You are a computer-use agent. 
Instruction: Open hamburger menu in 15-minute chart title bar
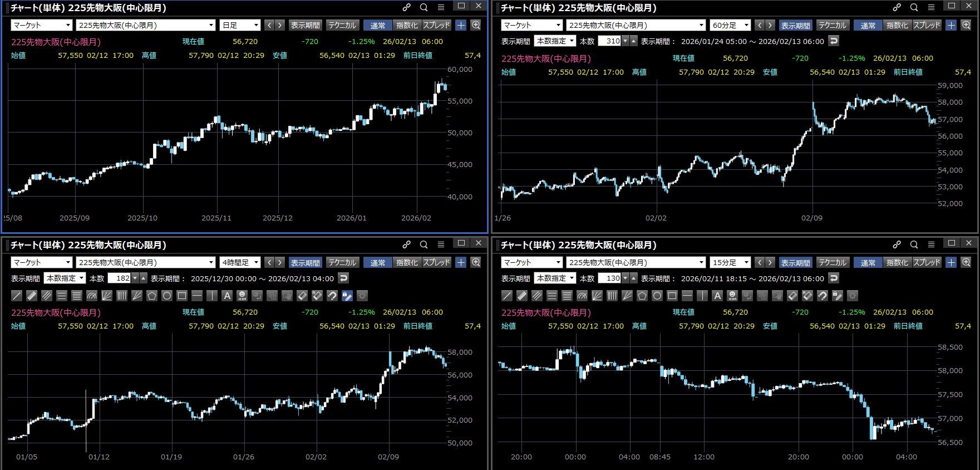point(931,244)
